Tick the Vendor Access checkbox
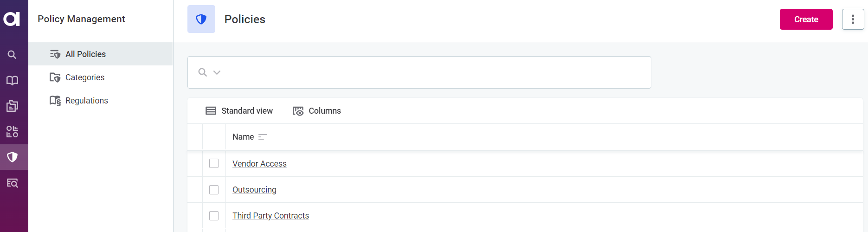Viewport: 868px width, 232px height. click(214, 163)
